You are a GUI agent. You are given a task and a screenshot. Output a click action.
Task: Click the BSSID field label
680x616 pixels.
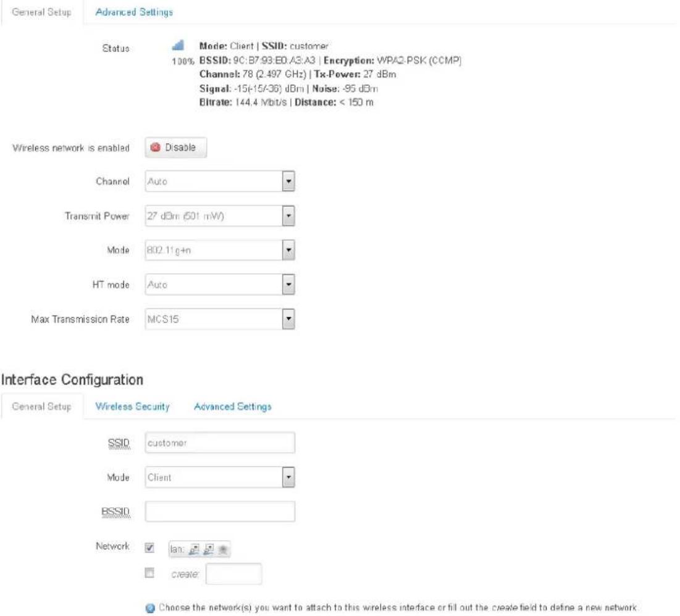(x=115, y=512)
